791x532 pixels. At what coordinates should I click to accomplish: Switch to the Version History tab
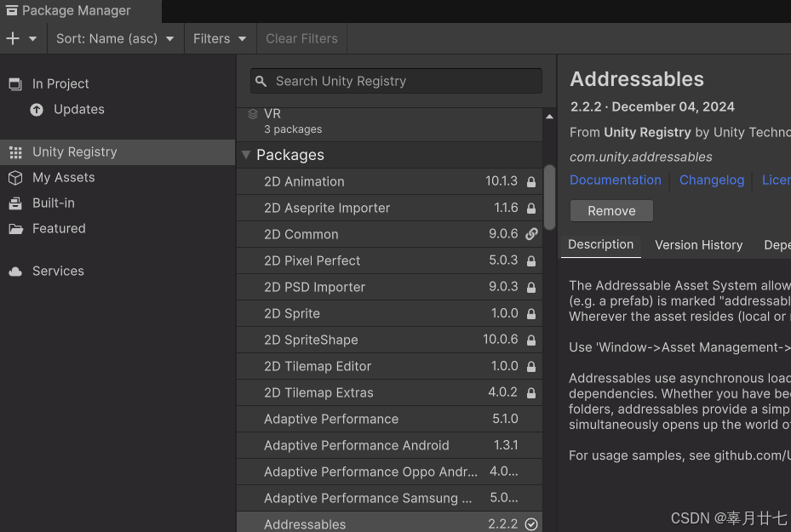(x=698, y=245)
